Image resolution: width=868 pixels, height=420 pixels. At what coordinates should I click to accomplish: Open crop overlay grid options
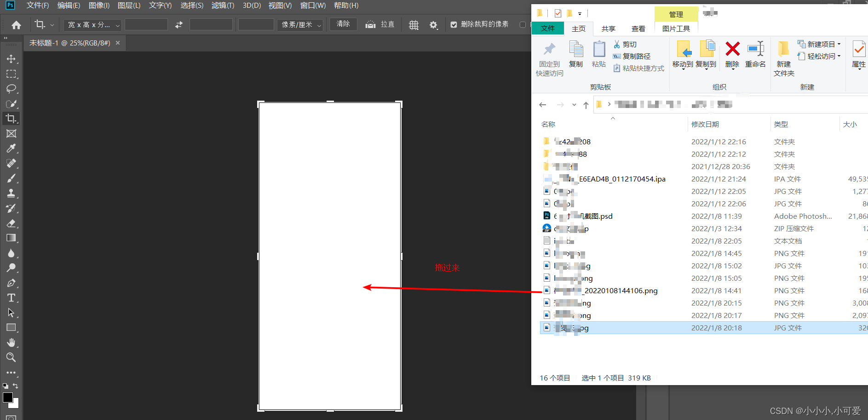click(x=414, y=25)
